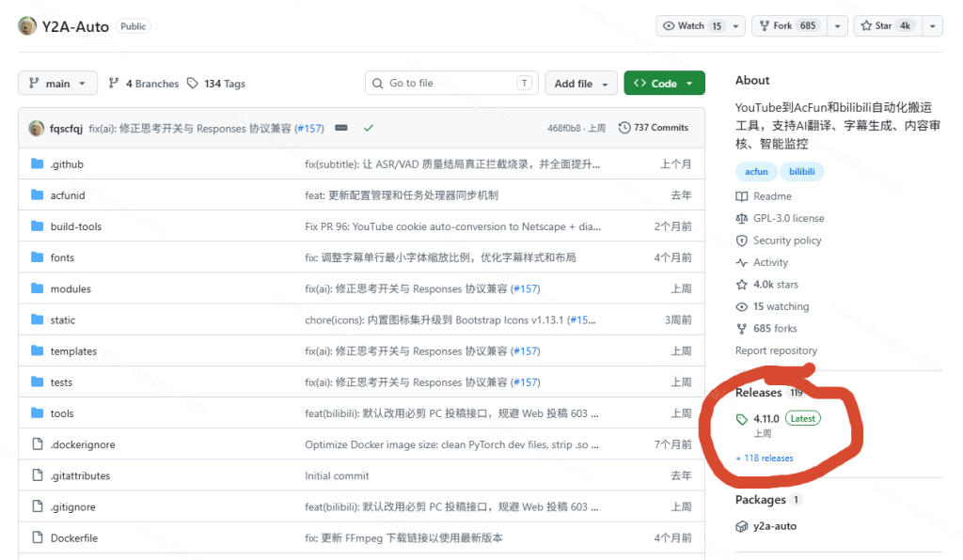
Task: Click the y2a-auto package cube icon
Action: [x=742, y=526]
